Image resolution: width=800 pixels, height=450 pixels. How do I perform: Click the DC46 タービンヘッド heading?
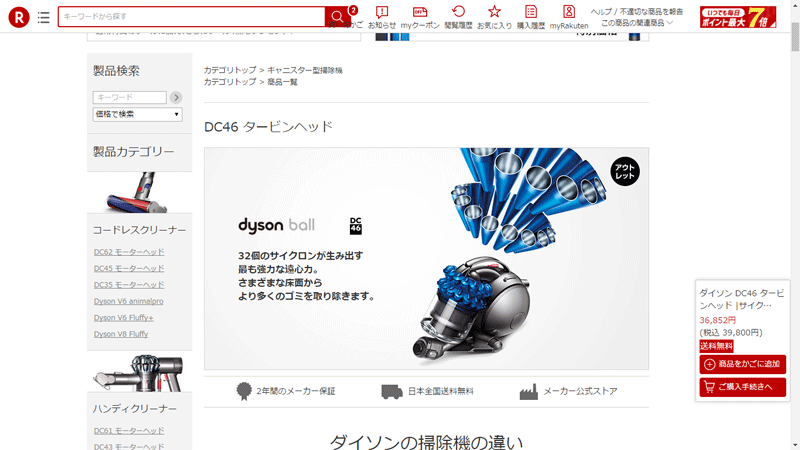tap(268, 127)
